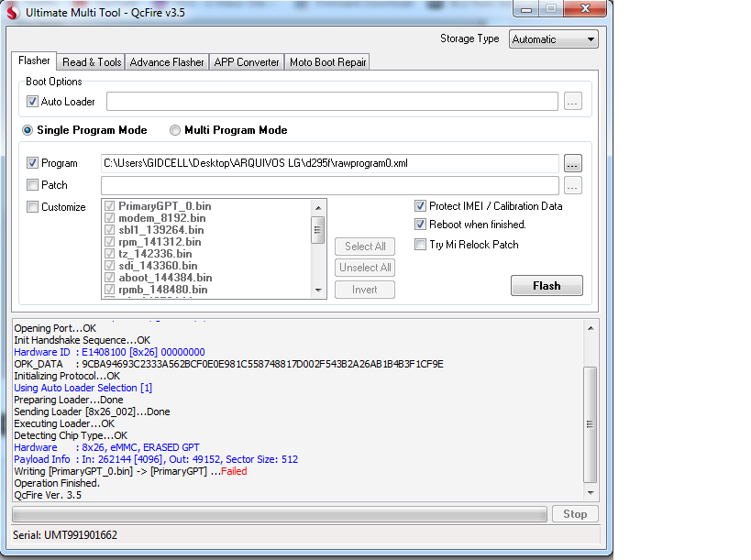The image size is (751, 560).
Task: Enable Try Mi Relock Patch
Action: pyautogui.click(x=420, y=245)
